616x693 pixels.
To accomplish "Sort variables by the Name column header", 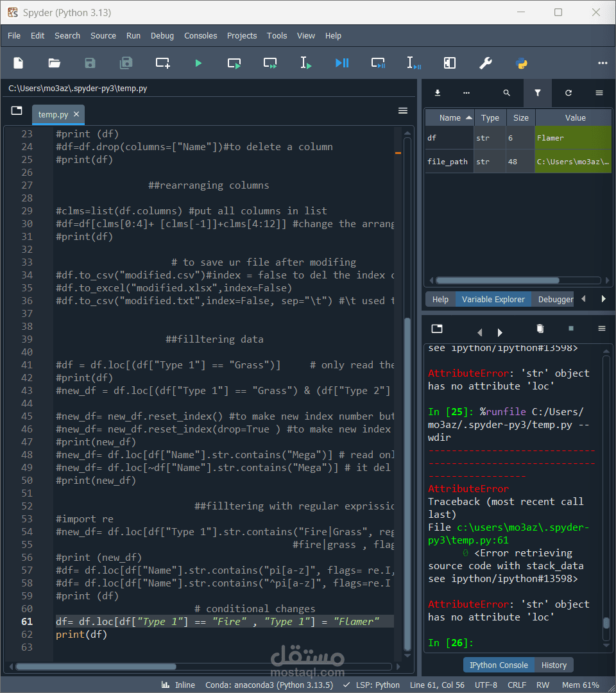I will 450,118.
